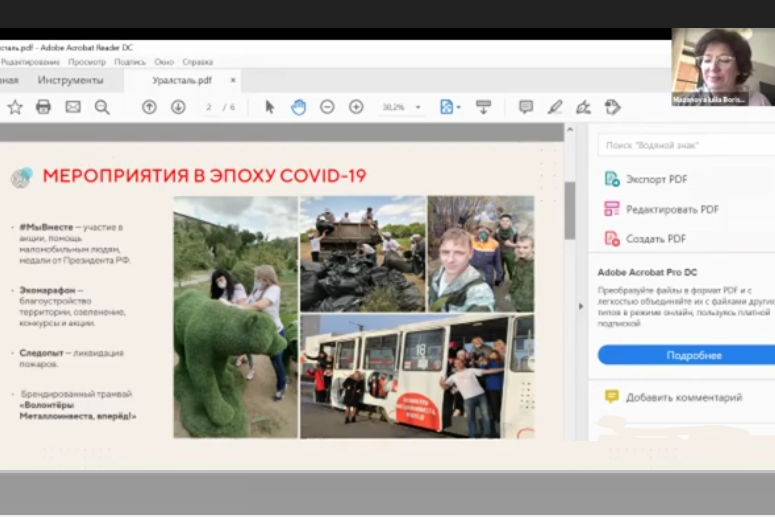Select the arrow selection tool
The image size is (775, 517).
pos(270,107)
